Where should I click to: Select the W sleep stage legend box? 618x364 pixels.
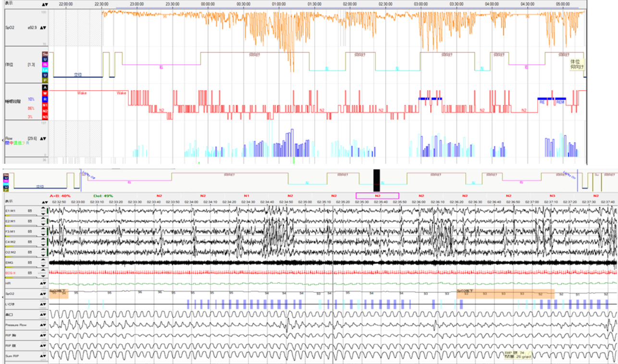(x=45, y=93)
